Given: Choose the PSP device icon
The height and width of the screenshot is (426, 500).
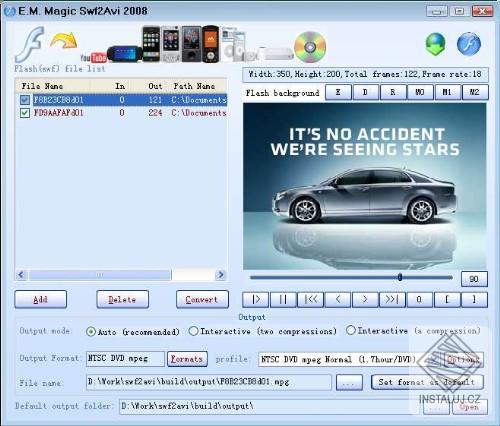Looking at the screenshot, I should (x=124, y=53).
